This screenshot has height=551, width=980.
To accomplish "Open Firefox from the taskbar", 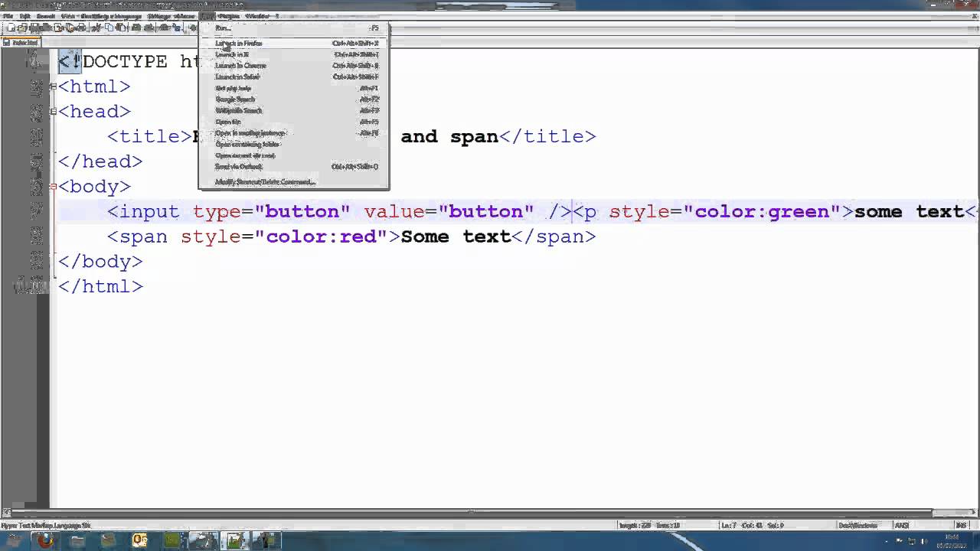I will click(45, 541).
